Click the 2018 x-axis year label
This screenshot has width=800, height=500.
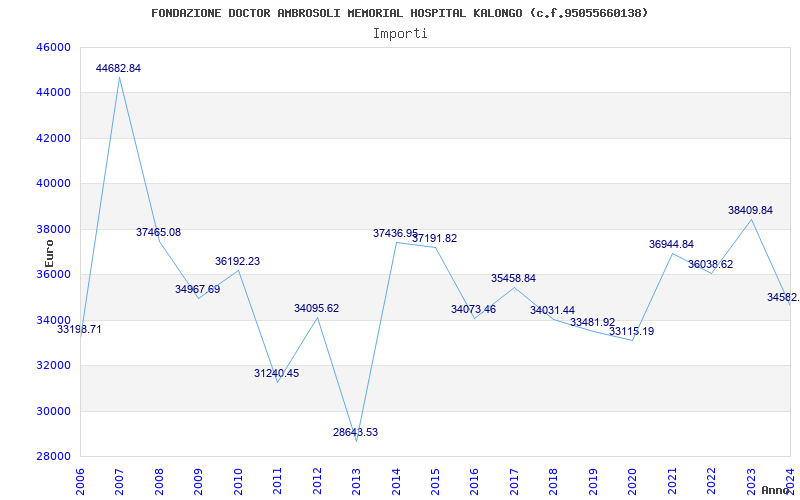pos(553,482)
